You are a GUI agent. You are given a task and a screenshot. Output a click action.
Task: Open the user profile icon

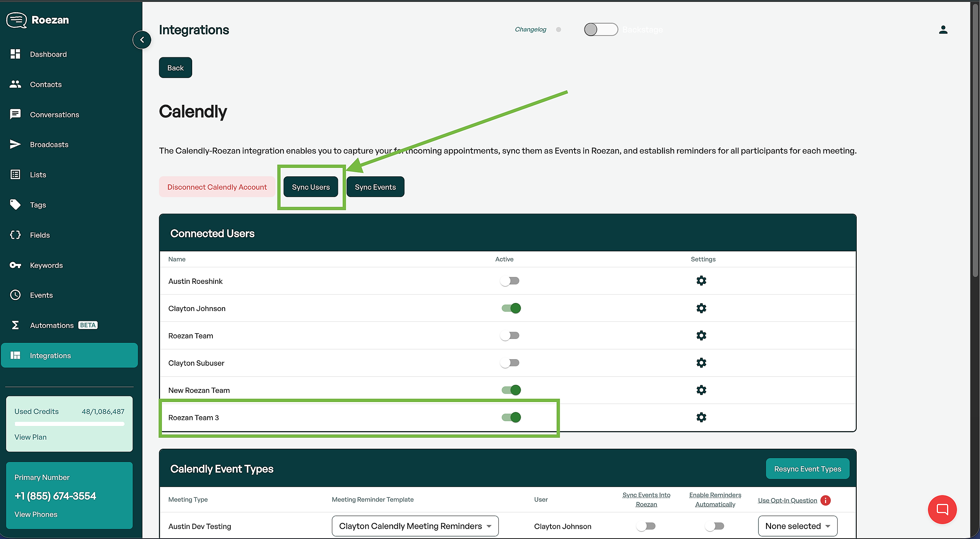[943, 29]
